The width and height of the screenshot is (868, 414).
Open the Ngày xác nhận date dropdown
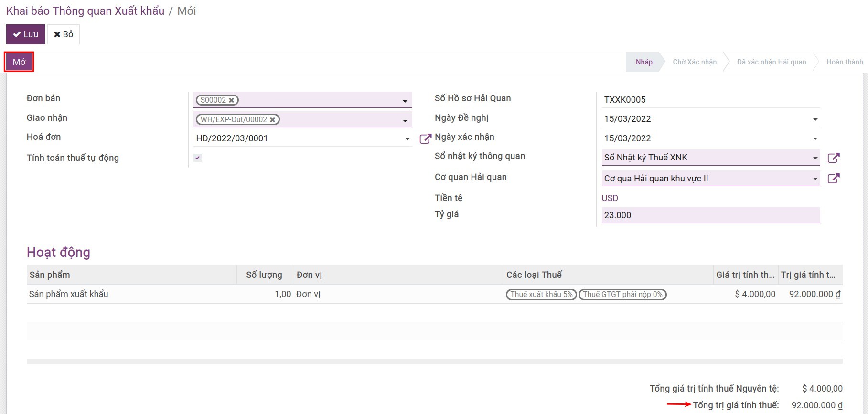click(x=815, y=138)
